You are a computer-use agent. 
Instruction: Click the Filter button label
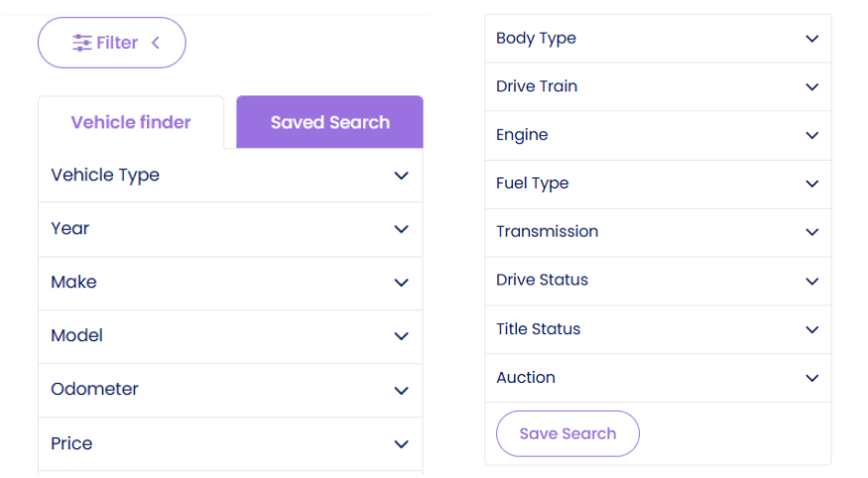pyautogui.click(x=117, y=43)
